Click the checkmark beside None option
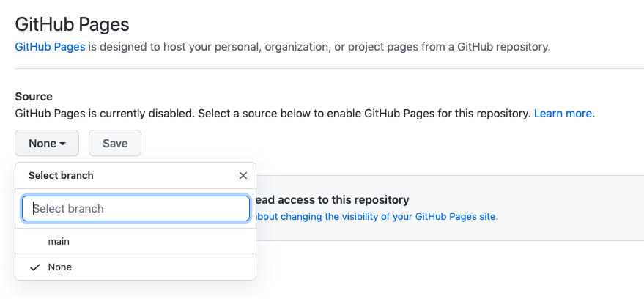 (35, 267)
